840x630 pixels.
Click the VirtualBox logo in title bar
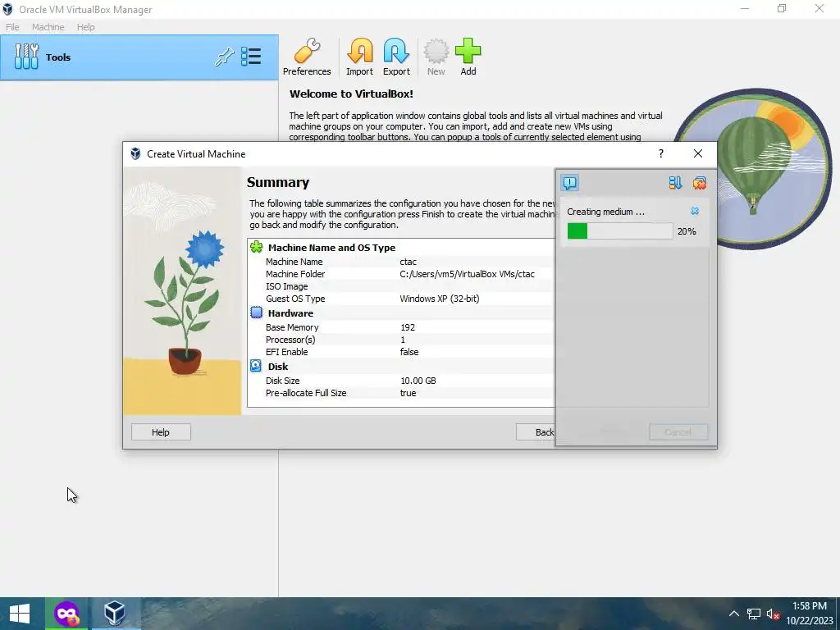7,9
